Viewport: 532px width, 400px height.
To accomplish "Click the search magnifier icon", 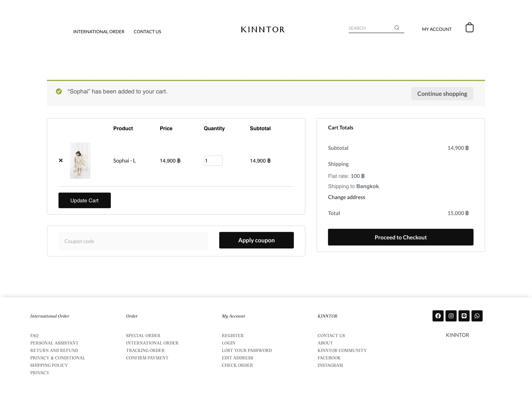I will (x=397, y=28).
